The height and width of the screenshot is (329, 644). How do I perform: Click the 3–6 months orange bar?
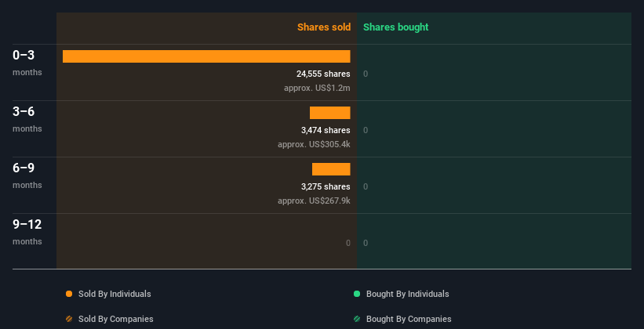click(329, 113)
